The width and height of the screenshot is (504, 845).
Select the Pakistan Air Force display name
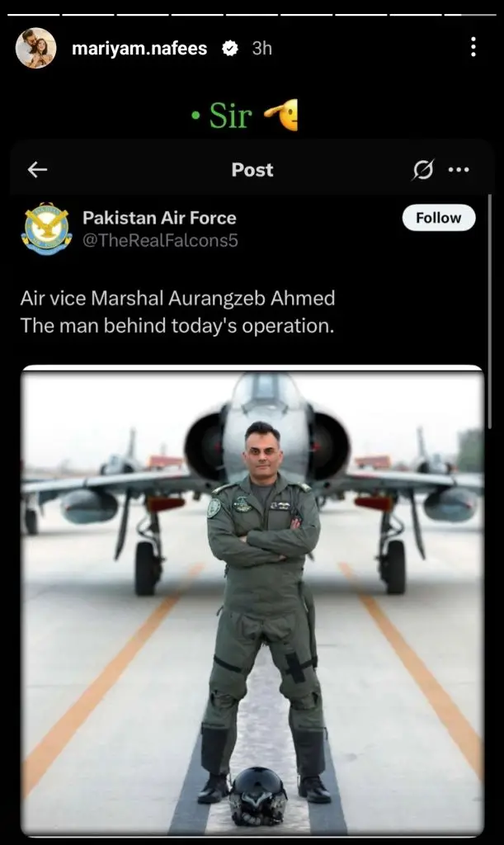pos(159,218)
